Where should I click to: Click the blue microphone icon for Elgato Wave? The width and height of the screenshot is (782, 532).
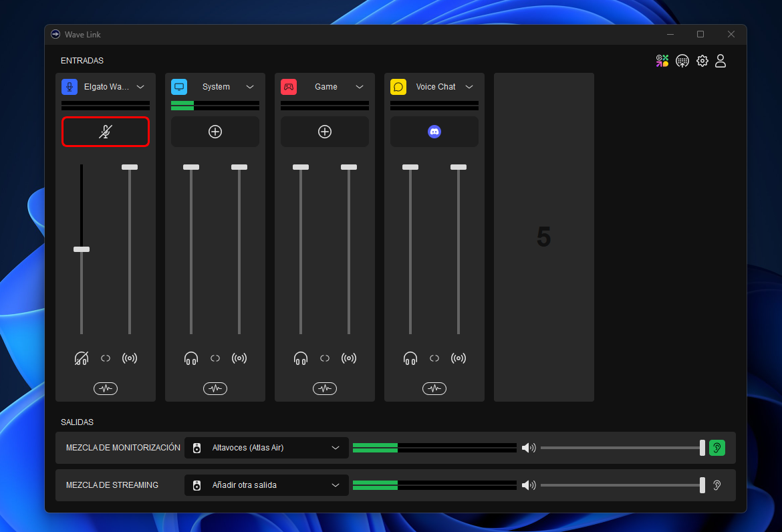70,87
